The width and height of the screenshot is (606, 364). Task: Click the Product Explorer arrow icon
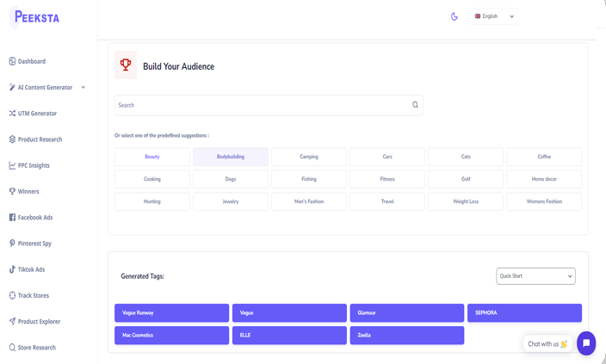[x=12, y=322]
